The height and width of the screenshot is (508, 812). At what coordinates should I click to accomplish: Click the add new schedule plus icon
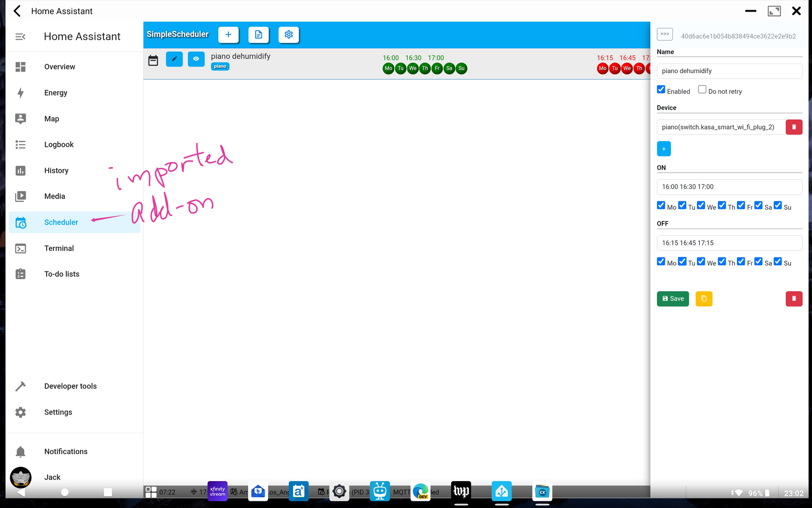point(228,35)
